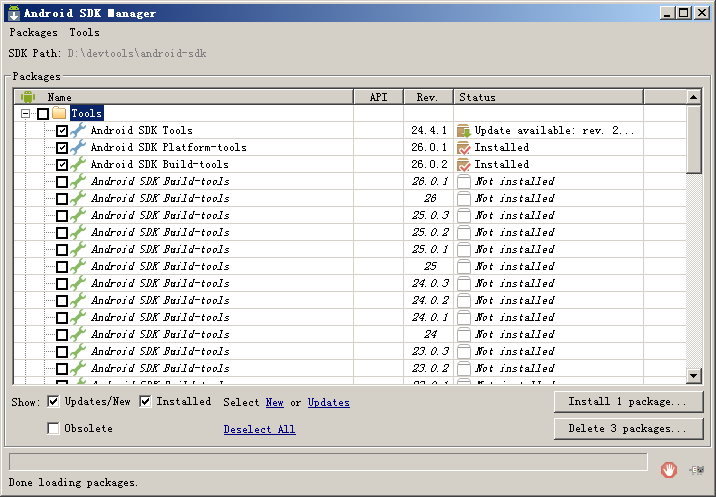Screen dimensions: 716x497
Task: Click the green Android icon in the Name header
Action: click(28, 96)
